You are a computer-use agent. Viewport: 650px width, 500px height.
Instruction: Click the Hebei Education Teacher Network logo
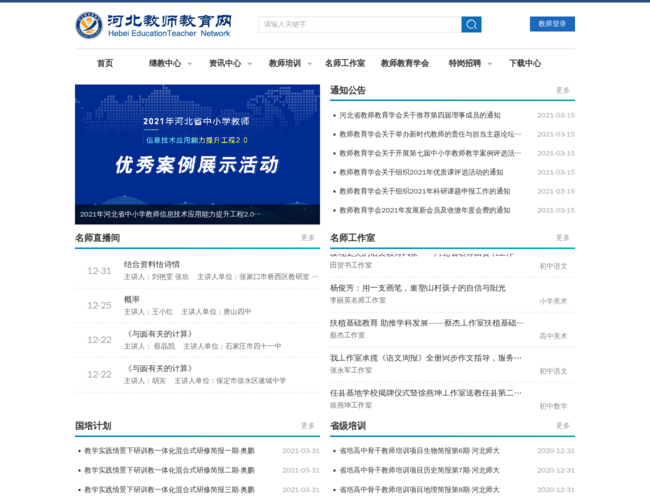[153, 25]
